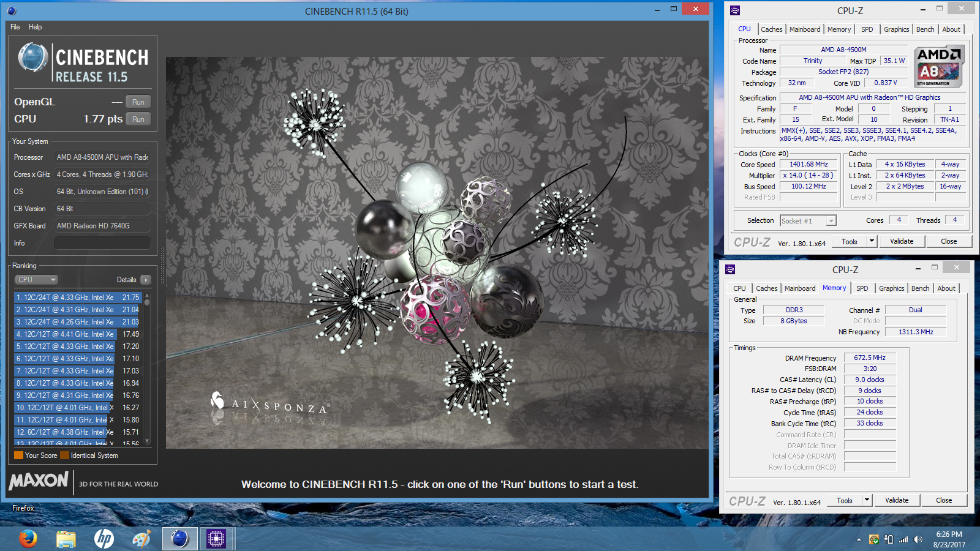Switch to Caches tab in upper CPU-Z
Viewport: 980px width, 551px height.
pyautogui.click(x=772, y=29)
